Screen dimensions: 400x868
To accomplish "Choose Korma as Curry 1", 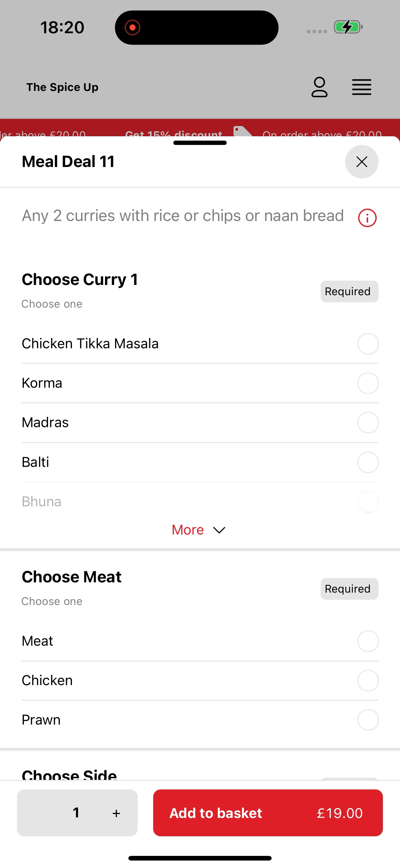I will coord(200,383).
